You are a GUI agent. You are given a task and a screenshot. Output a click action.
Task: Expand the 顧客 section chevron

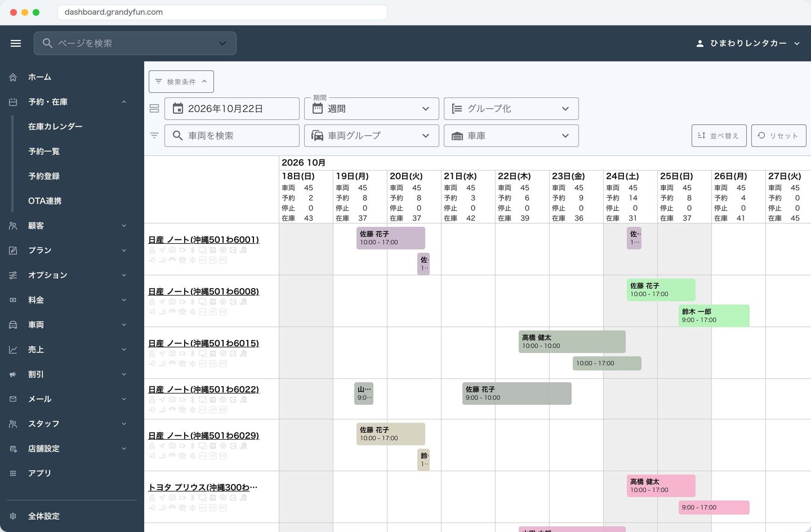(x=124, y=226)
